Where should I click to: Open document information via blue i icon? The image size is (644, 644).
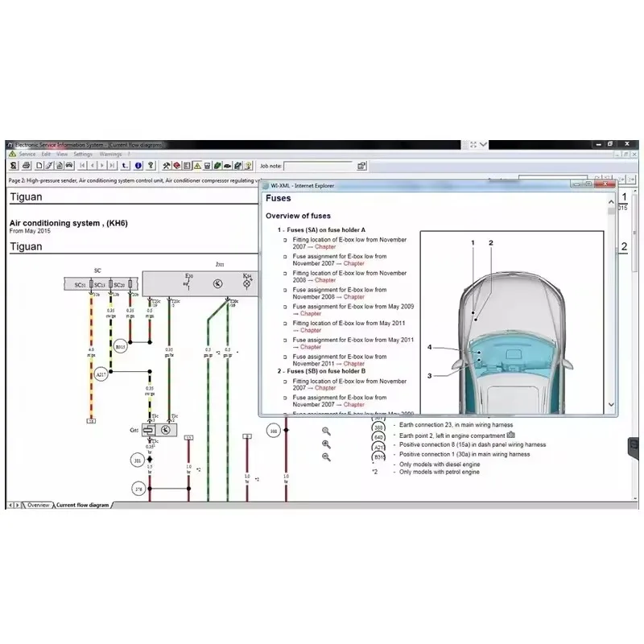pyautogui.click(x=138, y=166)
